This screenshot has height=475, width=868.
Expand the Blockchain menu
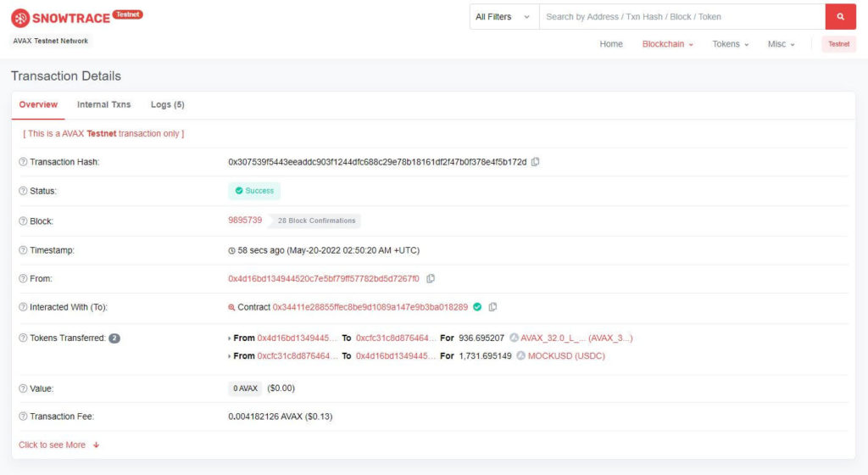(668, 44)
